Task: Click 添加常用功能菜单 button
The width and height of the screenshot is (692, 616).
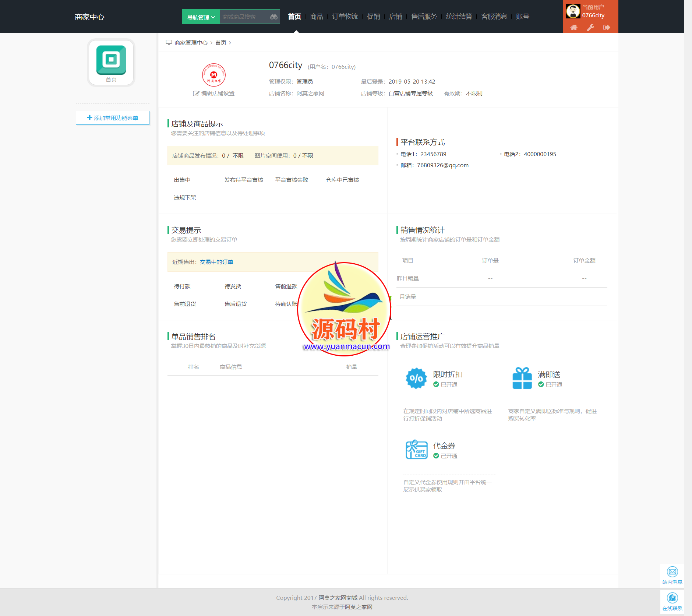Action: [113, 118]
